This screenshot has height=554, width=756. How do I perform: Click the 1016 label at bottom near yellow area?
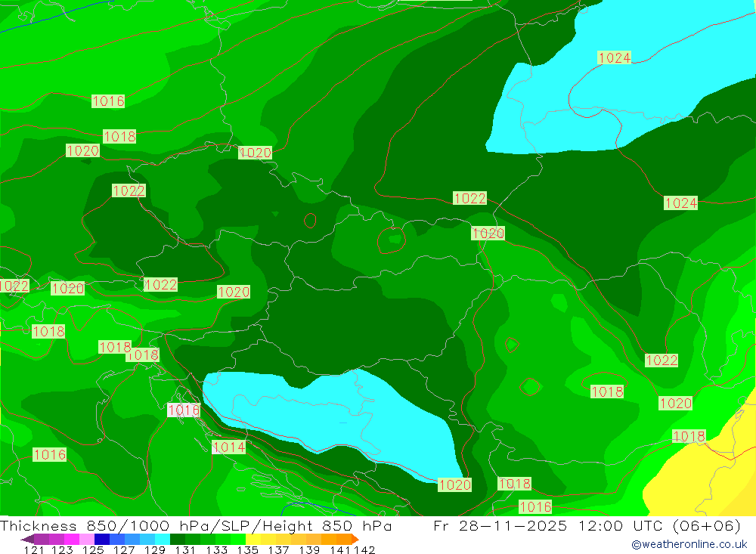[535, 506]
